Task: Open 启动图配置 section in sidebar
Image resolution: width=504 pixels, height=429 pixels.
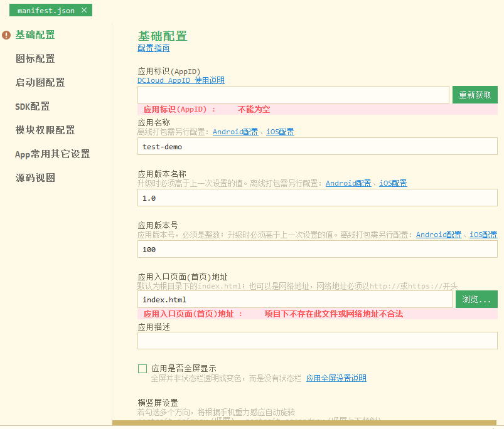Action: pos(40,83)
